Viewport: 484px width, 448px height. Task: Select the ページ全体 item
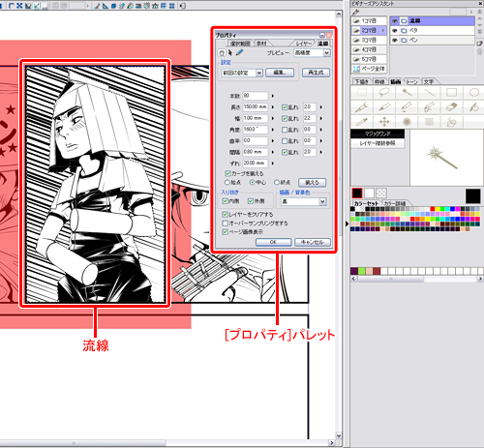click(x=369, y=69)
